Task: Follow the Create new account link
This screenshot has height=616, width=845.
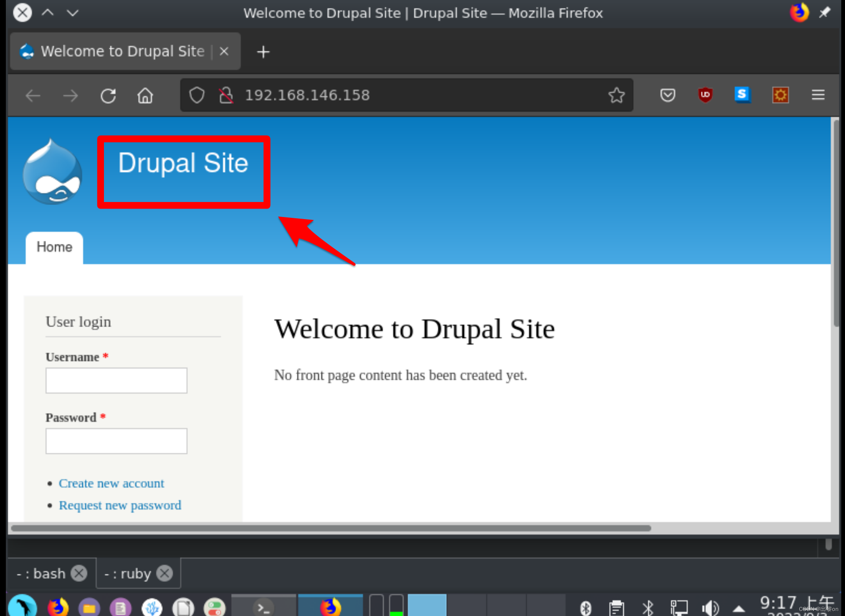Action: (111, 483)
